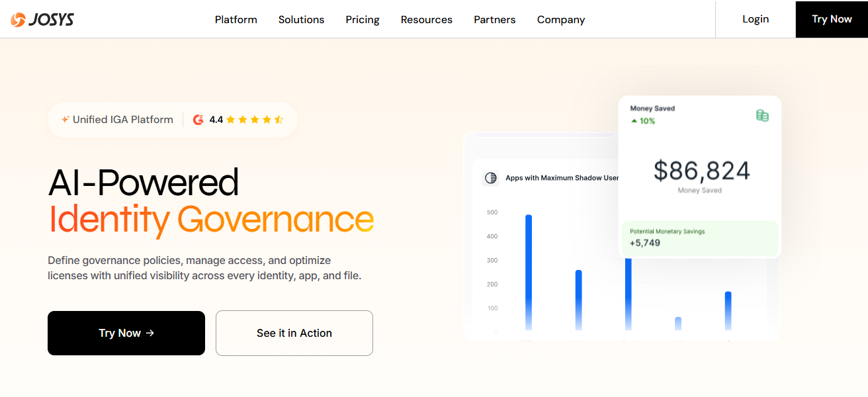Image resolution: width=868 pixels, height=397 pixels.
Task: Click the Josys logo in the header
Action: point(42,20)
